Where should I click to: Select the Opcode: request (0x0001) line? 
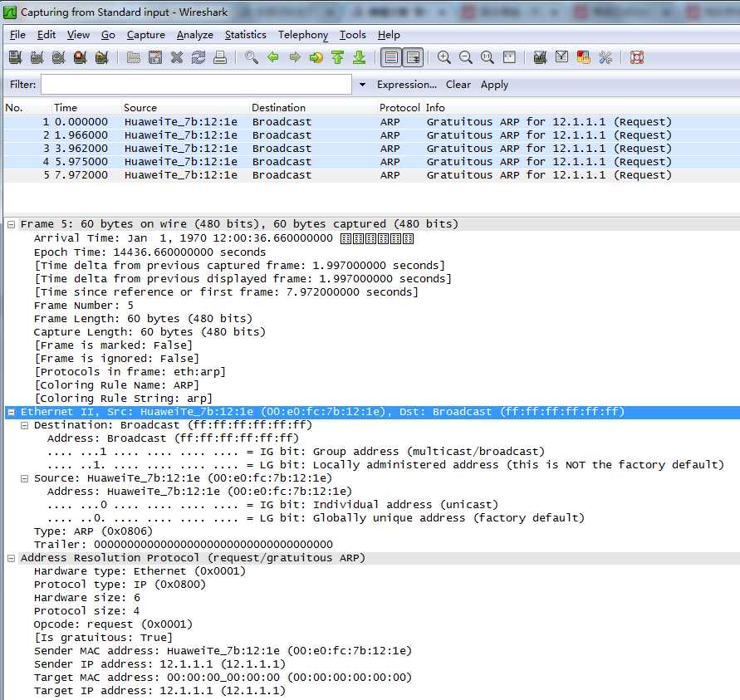(x=113, y=624)
